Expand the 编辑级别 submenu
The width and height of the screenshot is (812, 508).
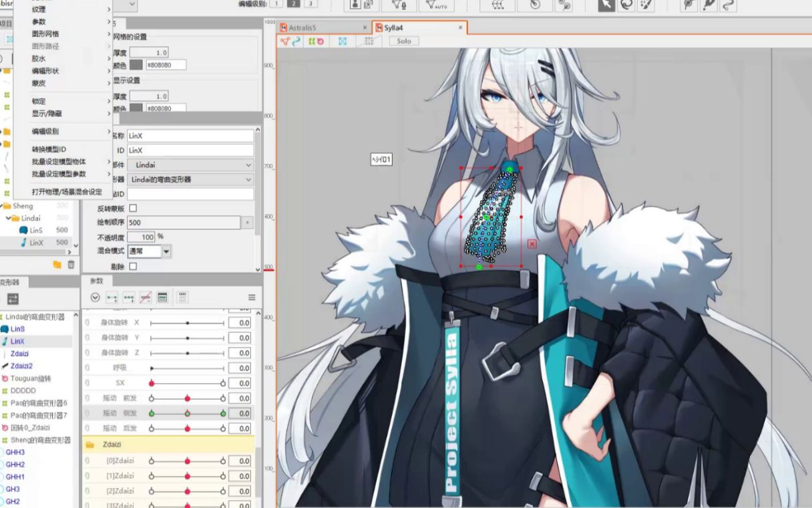pos(62,132)
